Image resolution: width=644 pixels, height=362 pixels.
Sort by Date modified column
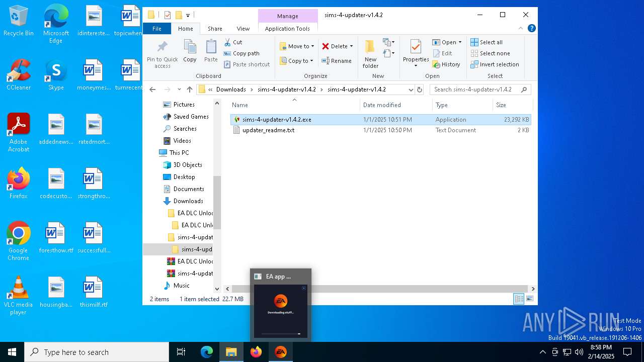click(396, 105)
